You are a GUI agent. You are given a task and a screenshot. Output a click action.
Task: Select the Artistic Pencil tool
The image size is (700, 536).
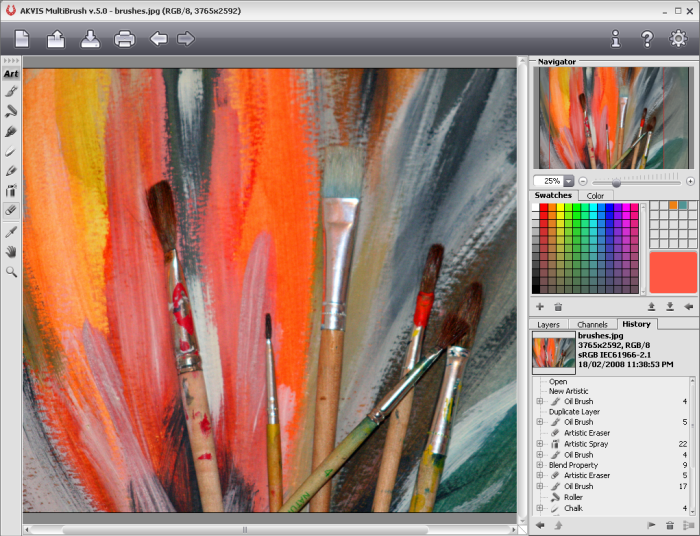click(11, 171)
